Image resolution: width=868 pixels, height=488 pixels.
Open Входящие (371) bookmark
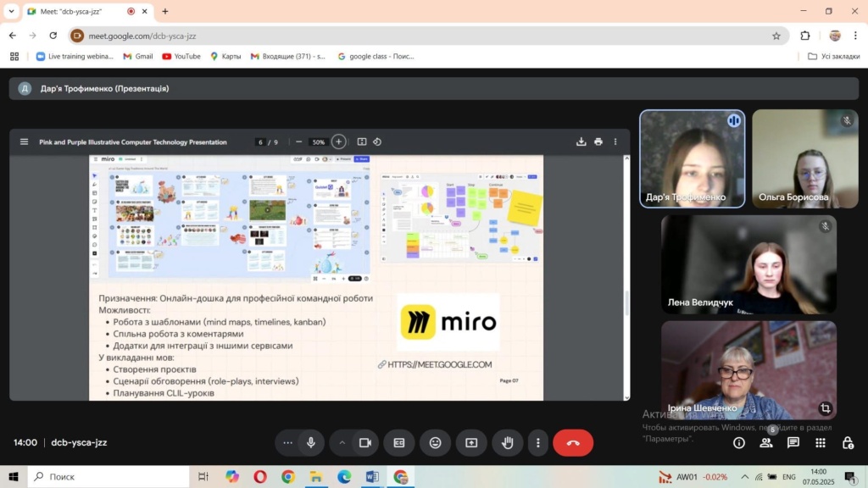[x=288, y=57]
